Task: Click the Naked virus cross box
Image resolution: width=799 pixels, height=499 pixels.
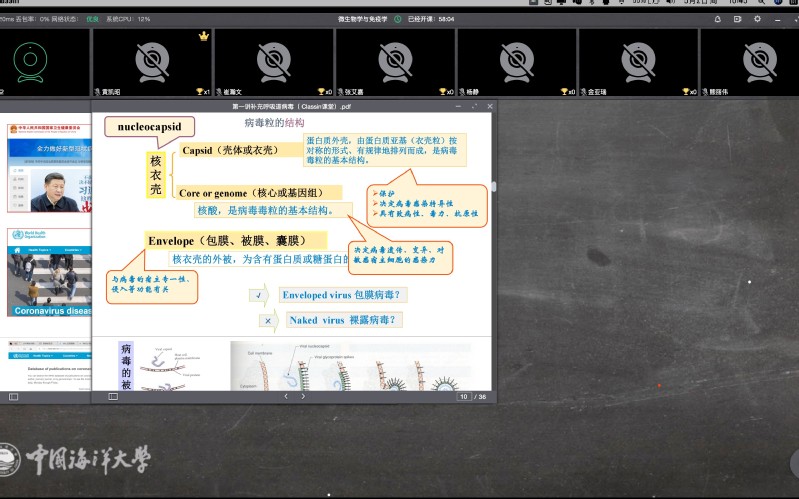Action: [x=268, y=320]
